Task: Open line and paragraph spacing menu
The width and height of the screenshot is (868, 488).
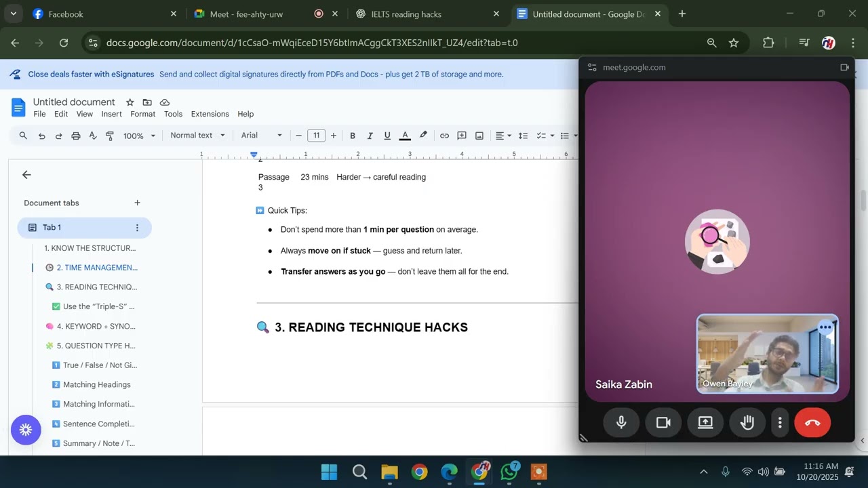Action: coord(523,136)
